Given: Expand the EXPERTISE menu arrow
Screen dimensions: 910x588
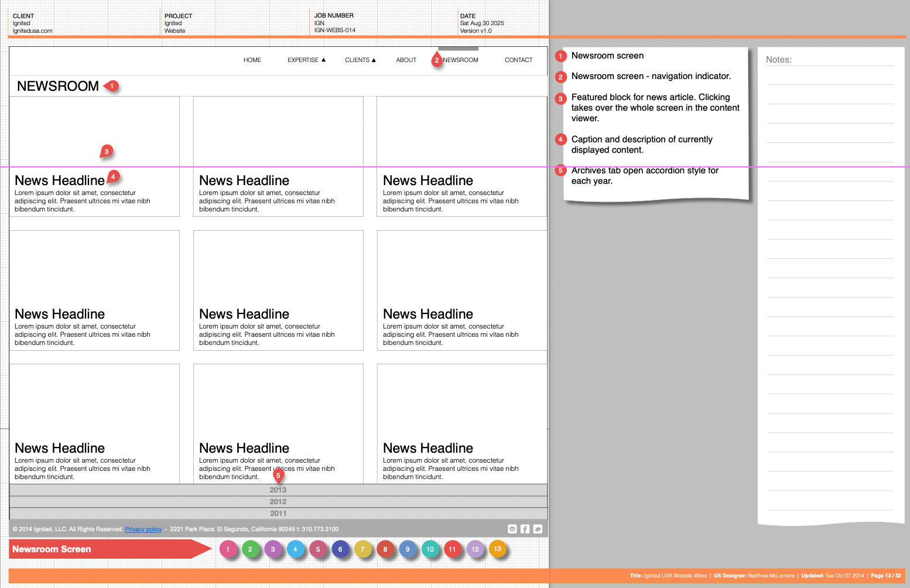Looking at the screenshot, I should [323, 60].
